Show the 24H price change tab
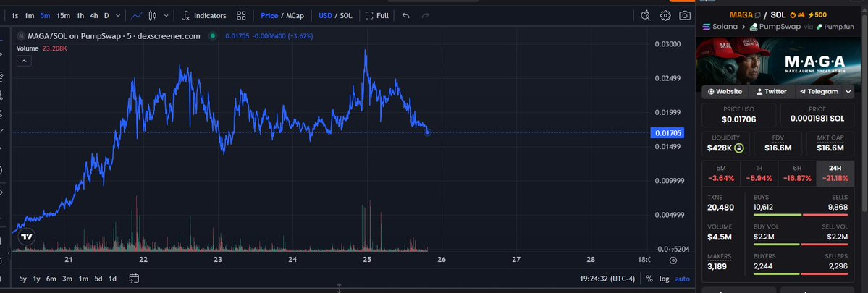868x293 pixels. tap(835, 173)
